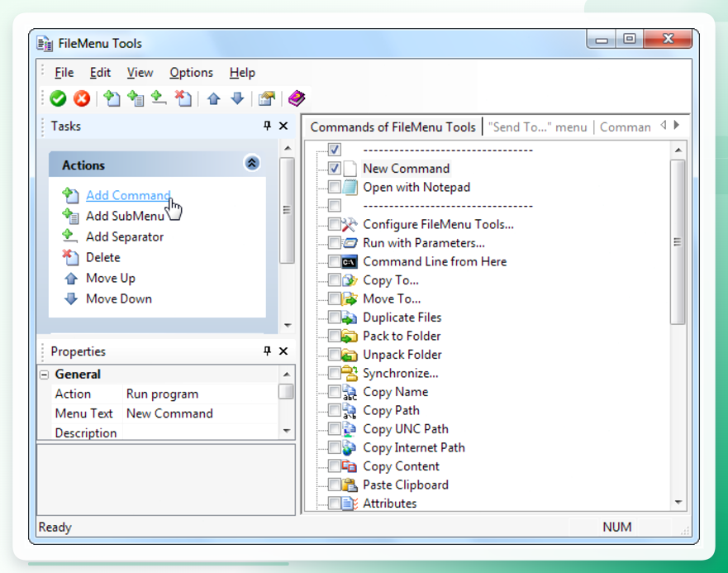The image size is (728, 573).
Task: Click Tasks panel scroll-down arrow
Action: click(288, 325)
